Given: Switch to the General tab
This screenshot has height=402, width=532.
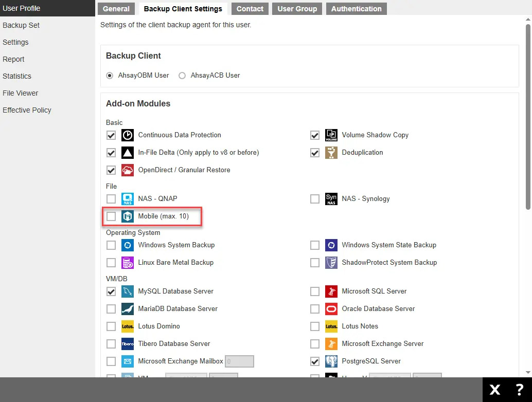Looking at the screenshot, I should click(116, 9).
